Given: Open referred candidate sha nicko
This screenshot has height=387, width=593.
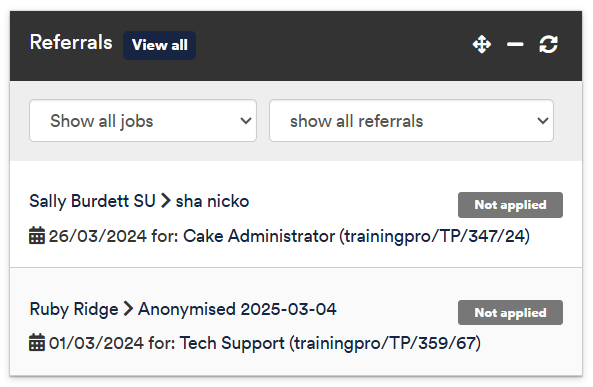Looking at the screenshot, I should coord(213,201).
